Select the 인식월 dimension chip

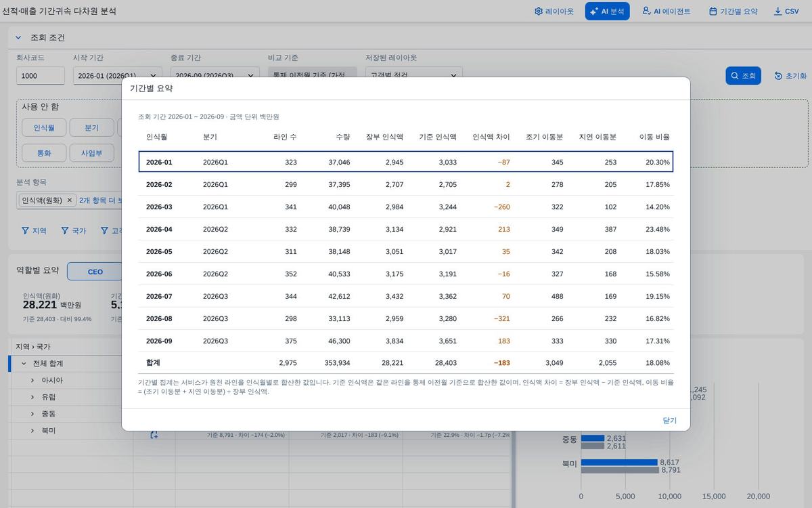coord(44,128)
